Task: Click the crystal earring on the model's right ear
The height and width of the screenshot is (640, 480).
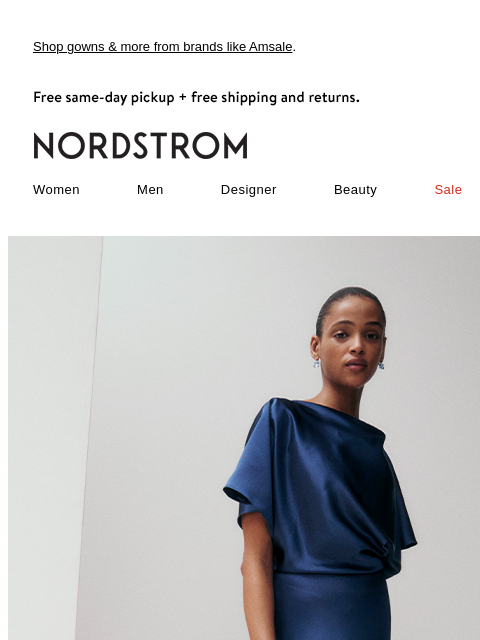Action: pyautogui.click(x=316, y=364)
